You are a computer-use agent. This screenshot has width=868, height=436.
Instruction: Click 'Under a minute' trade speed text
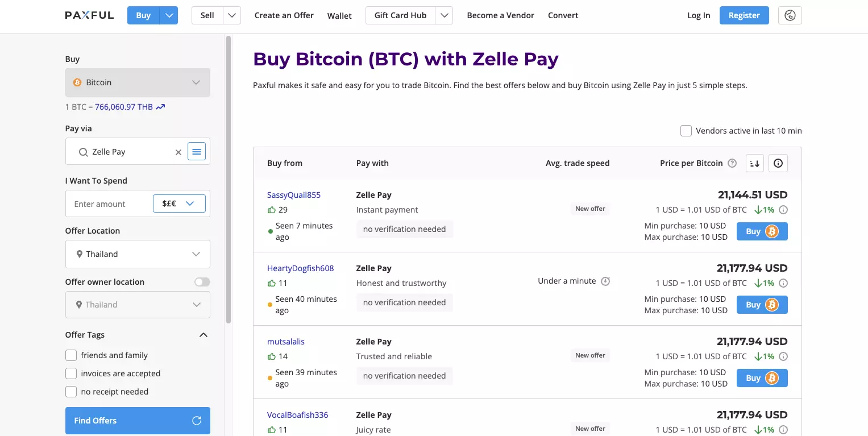(567, 281)
